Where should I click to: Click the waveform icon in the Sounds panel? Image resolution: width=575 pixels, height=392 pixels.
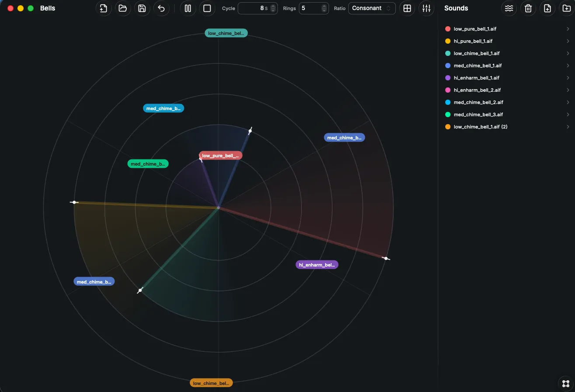pyautogui.click(x=509, y=8)
